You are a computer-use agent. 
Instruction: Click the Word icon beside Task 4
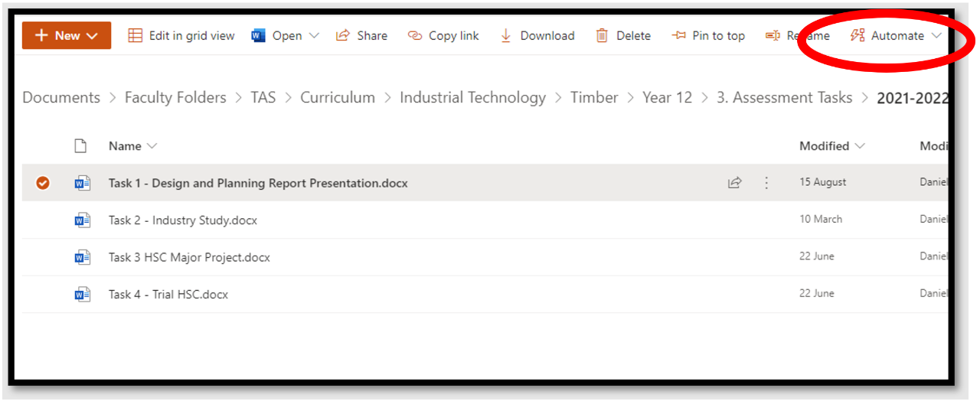click(x=82, y=294)
